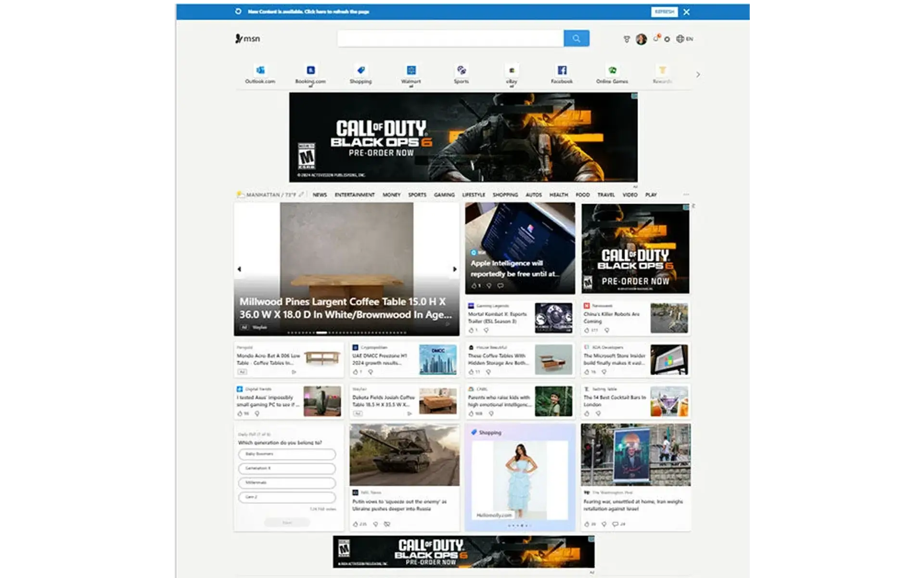
Task: Edit the Manhattan weather location pencil
Action: point(301,195)
